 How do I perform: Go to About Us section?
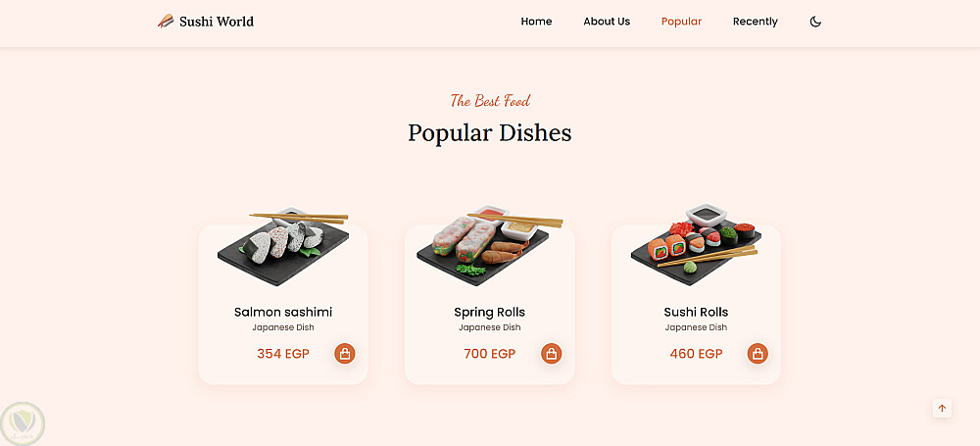(607, 22)
